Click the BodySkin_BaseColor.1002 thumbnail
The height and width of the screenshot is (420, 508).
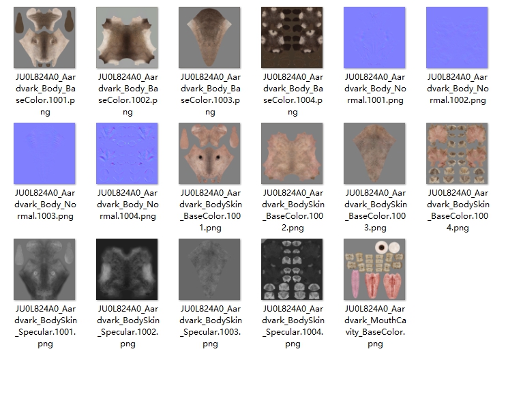click(x=292, y=153)
